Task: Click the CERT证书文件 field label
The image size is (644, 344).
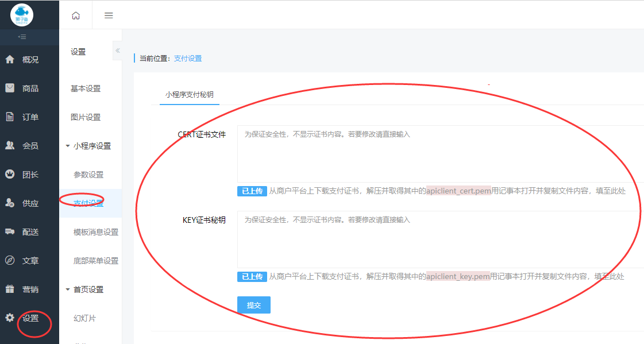Action: (x=202, y=134)
